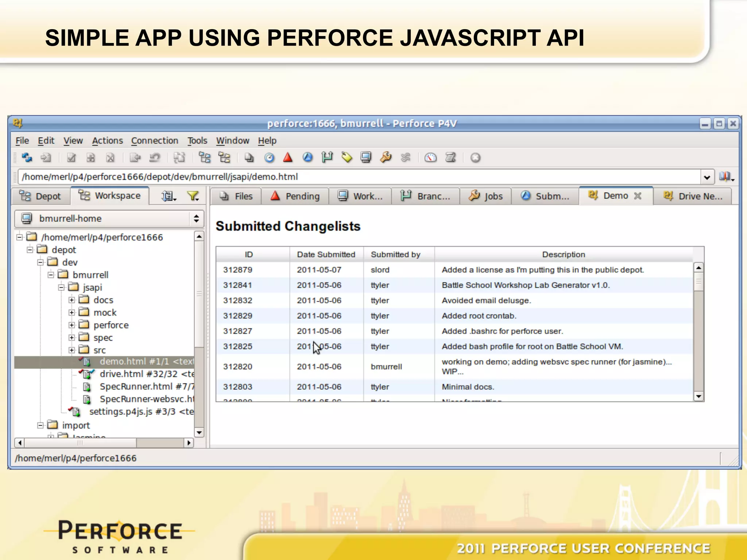Click the Log pane toolbar icon
Screen dimensions: 747x560
tap(450, 157)
